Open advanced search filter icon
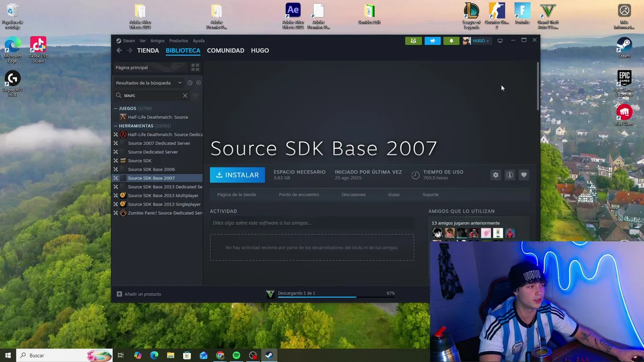 195,96
